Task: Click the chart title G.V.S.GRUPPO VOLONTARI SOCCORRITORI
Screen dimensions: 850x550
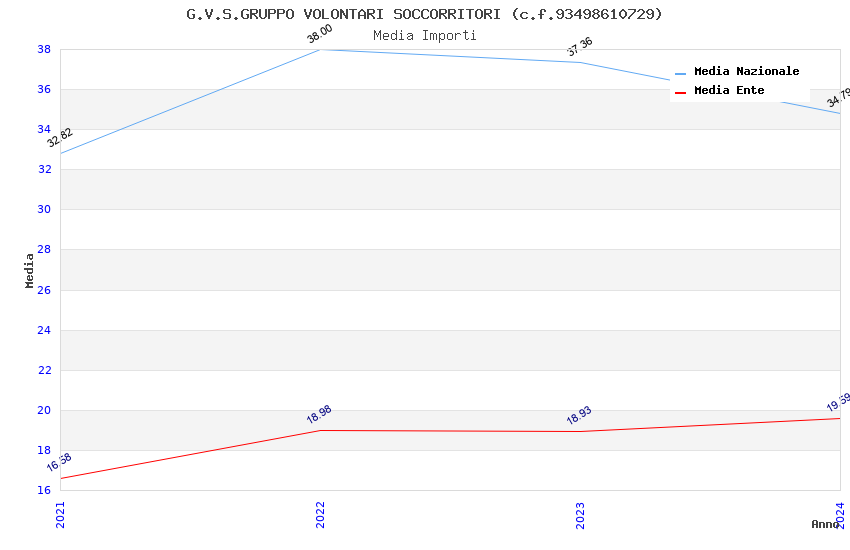Action: coord(424,14)
